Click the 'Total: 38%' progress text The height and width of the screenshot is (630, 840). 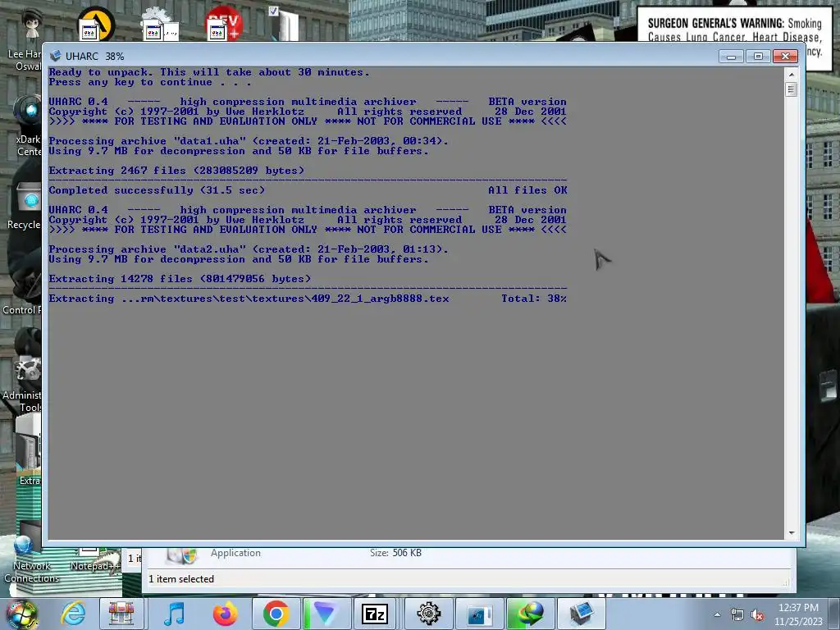click(533, 299)
